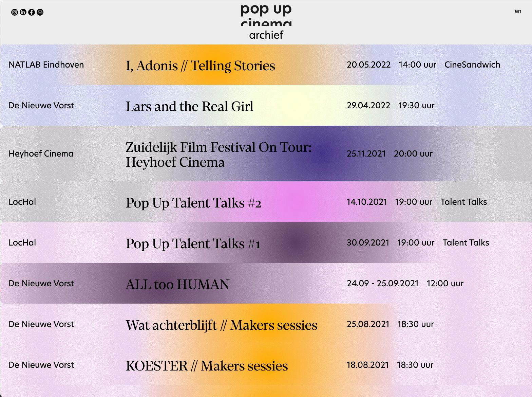Click the NATLAB Eindhoven location label
532x397 pixels.
(x=46, y=65)
